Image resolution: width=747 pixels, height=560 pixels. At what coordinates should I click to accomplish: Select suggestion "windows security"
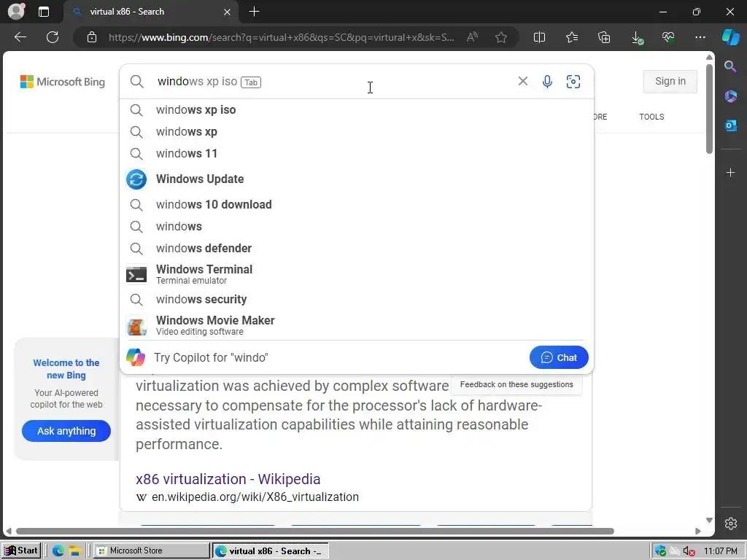pyautogui.click(x=357, y=299)
